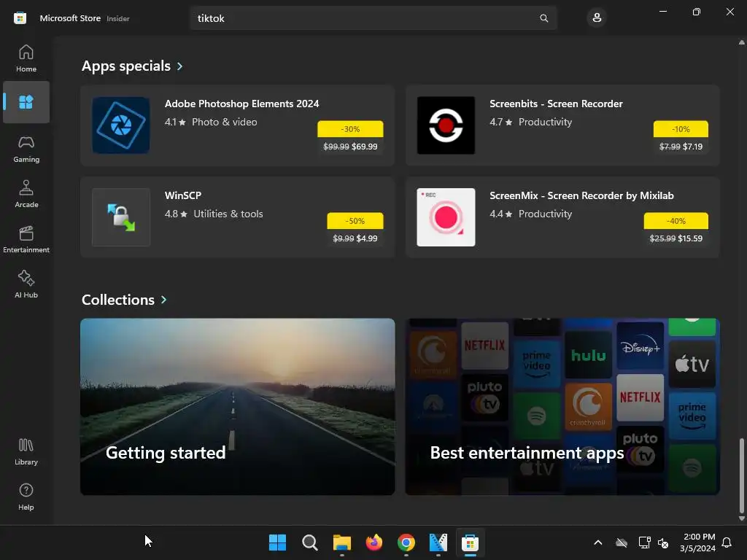Click the vertical scrollbar thumb
Viewport: 747px width, 560px height.
pos(741,474)
